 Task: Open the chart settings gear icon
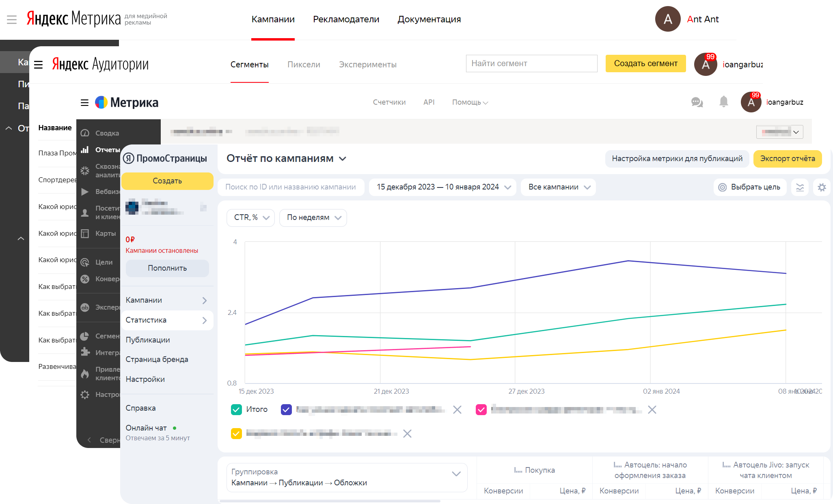click(822, 187)
